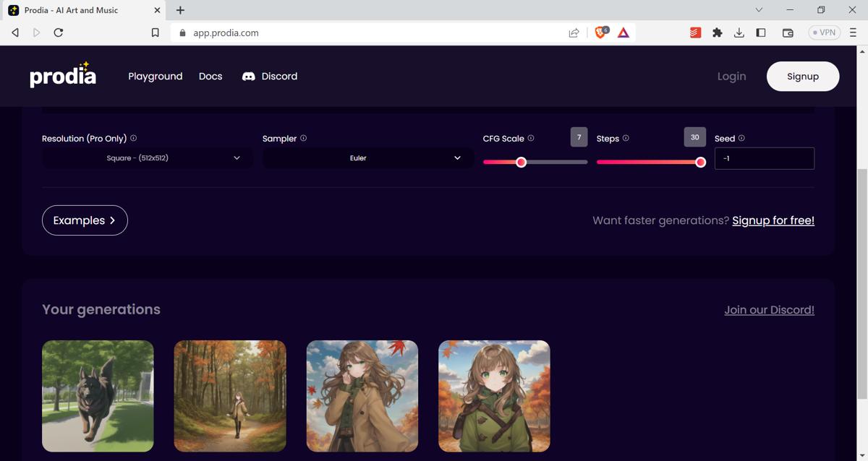The image size is (868, 461).
Task: Click the Signup button
Action: [x=803, y=75]
